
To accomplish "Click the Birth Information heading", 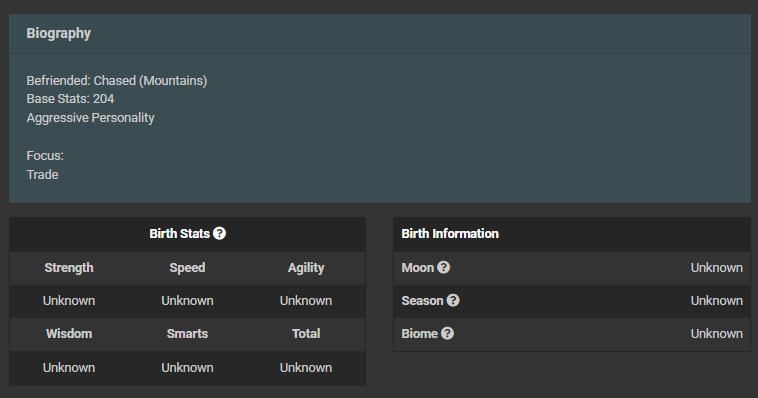I will pyautogui.click(x=450, y=234).
